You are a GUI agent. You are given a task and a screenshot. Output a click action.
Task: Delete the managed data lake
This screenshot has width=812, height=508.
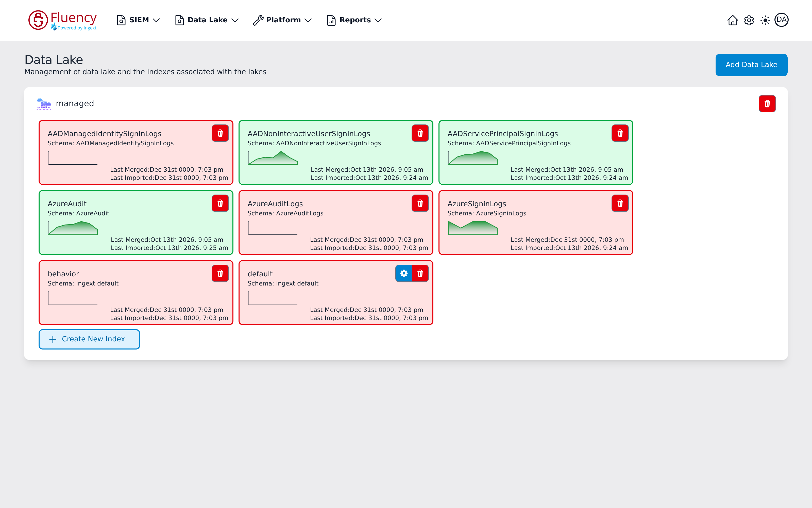tap(767, 103)
